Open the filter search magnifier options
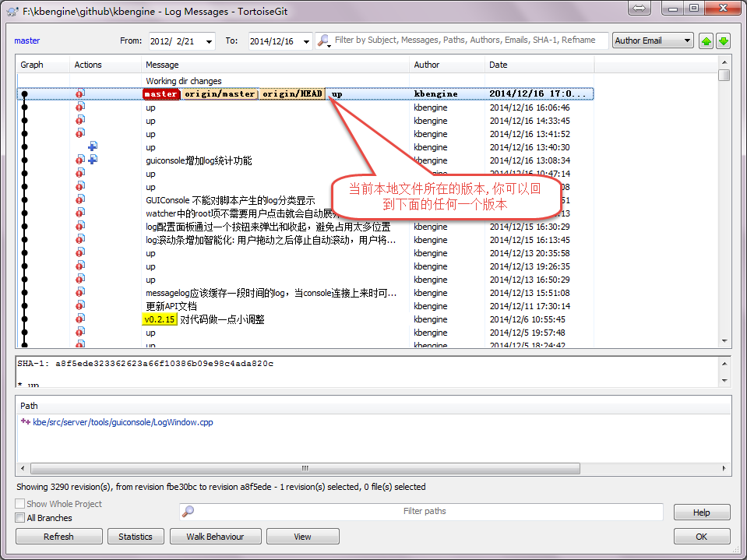 tap(324, 41)
